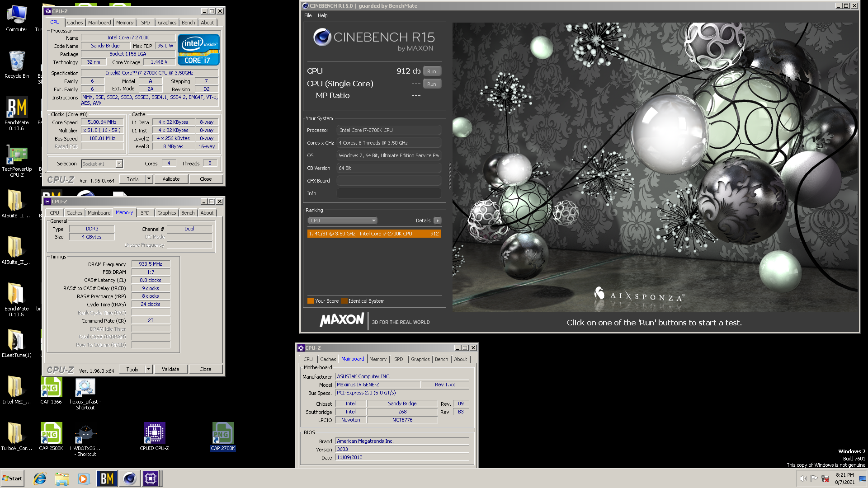
Task: Click Core Speed value 5100.64 MHz
Action: [102, 122]
